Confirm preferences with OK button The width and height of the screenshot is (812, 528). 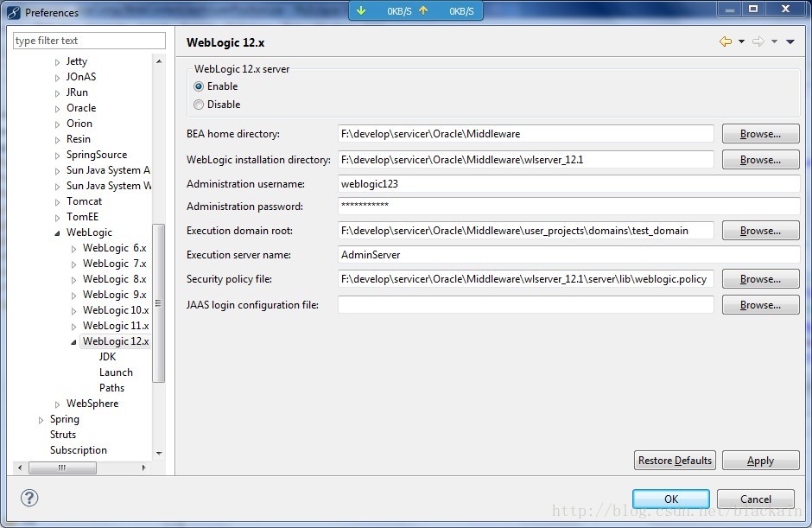(670, 499)
